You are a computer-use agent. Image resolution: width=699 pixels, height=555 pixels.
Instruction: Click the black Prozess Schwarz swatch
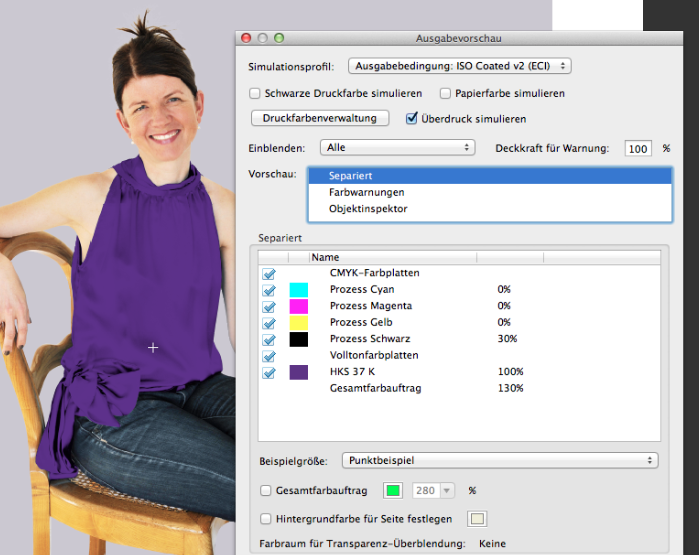click(299, 339)
